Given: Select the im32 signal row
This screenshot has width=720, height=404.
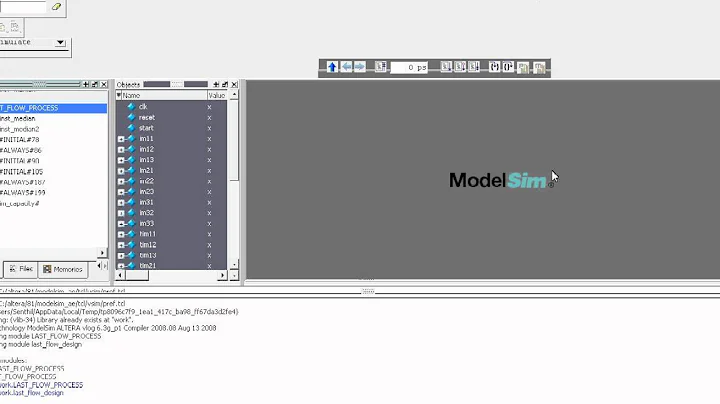Looking at the screenshot, I should (171, 213).
